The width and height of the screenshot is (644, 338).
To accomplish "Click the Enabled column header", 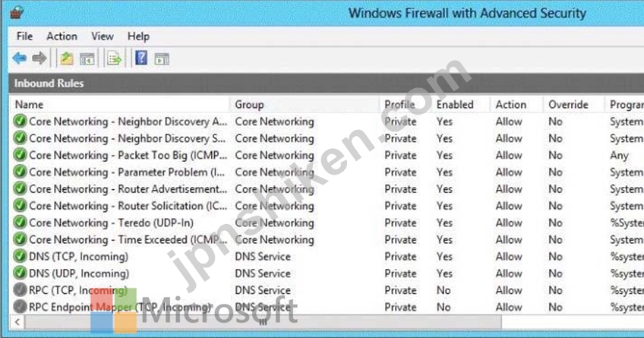I will 460,104.
